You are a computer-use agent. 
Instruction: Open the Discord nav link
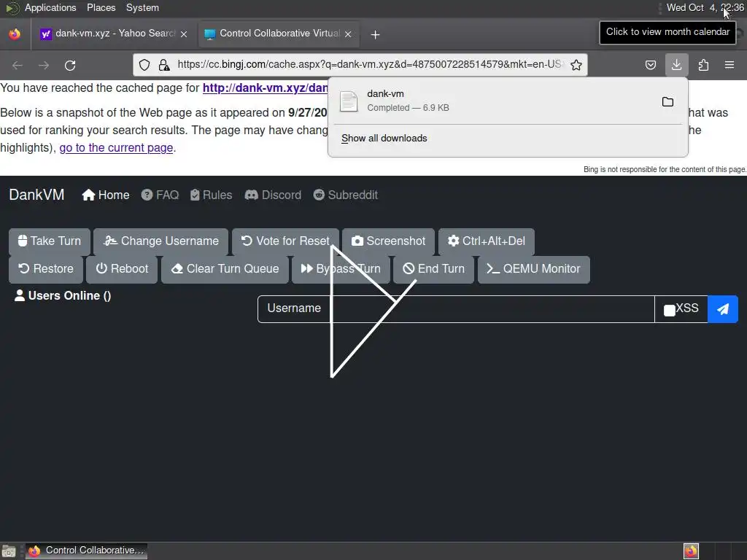point(273,195)
